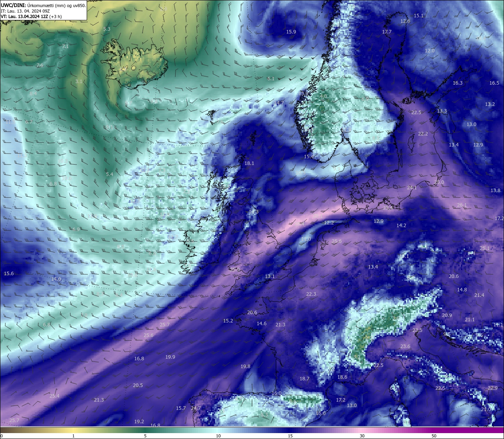Click the 24.7 value near Iberia
The width and height of the screenshot is (504, 439).
click(196, 408)
